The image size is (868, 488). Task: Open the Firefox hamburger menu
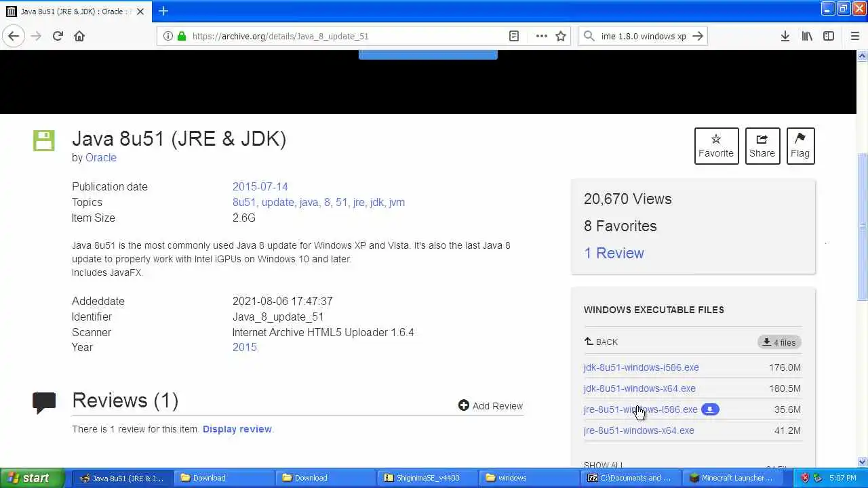[x=854, y=36]
